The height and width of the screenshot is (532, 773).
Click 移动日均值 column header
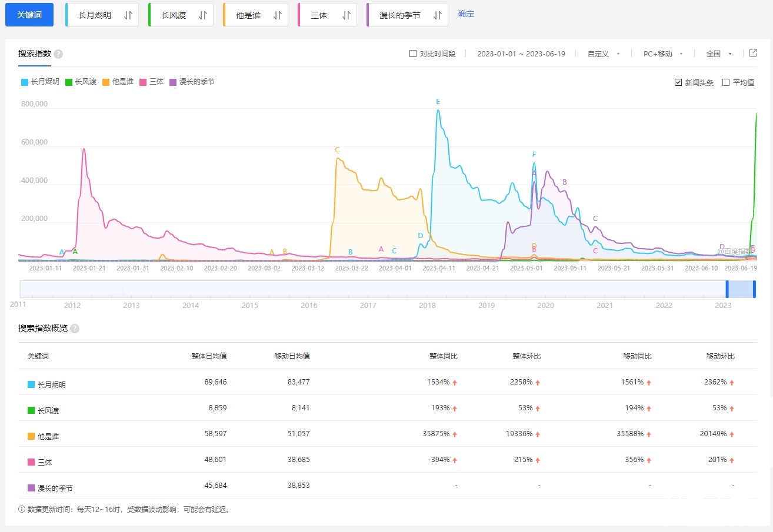coord(292,356)
